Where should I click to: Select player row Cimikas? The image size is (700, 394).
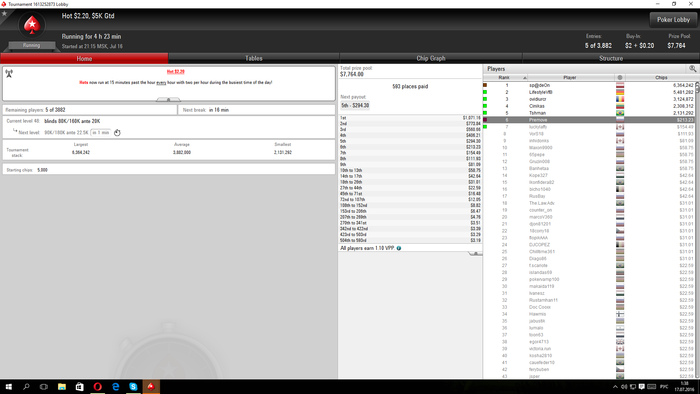coord(589,106)
